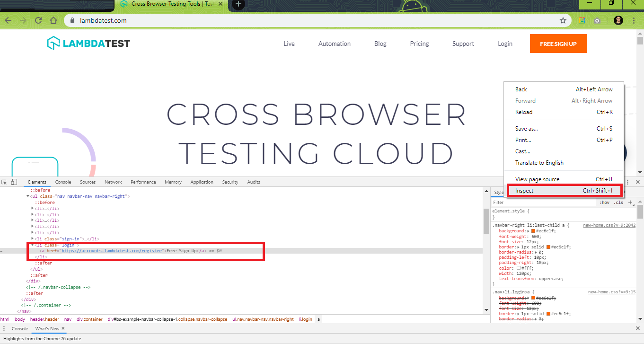
Task: Open the Chrome three-dot menu
Action: coord(634,20)
